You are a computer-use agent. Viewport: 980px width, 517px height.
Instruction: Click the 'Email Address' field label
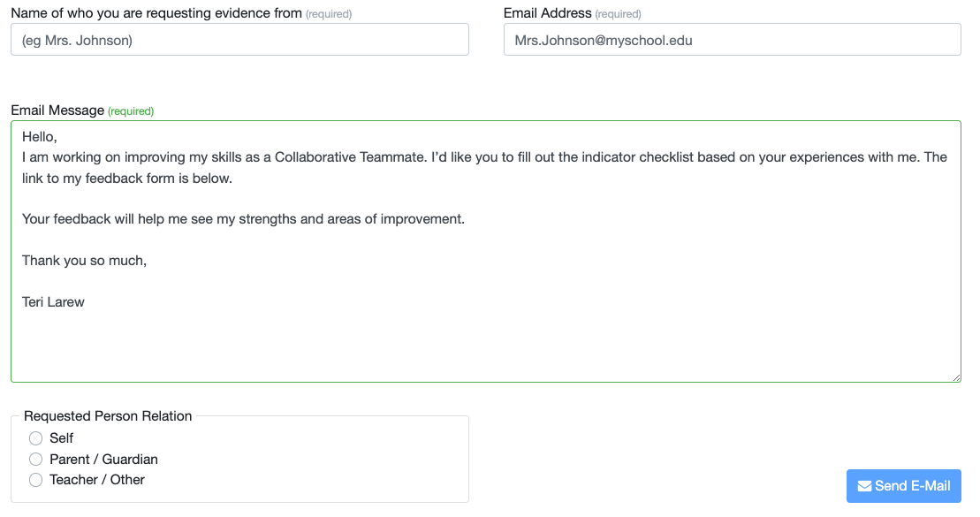(x=548, y=13)
